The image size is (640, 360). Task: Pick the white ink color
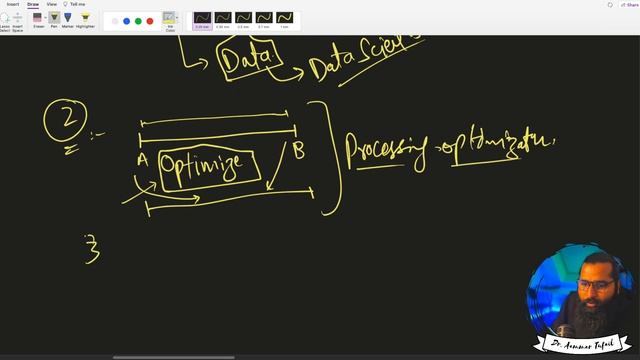[115, 21]
